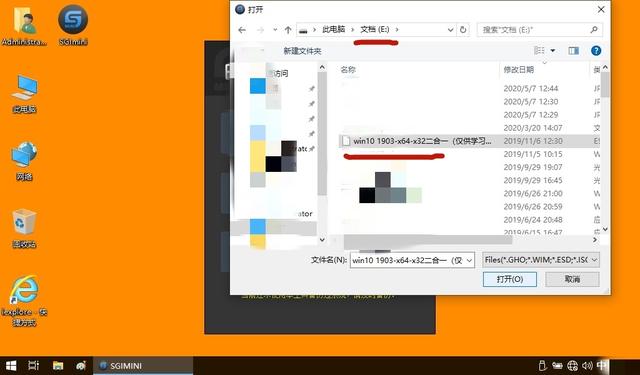This screenshot has height=375, width=640.
Task: Click the file list horizontal scrollbar
Action: 428,240
